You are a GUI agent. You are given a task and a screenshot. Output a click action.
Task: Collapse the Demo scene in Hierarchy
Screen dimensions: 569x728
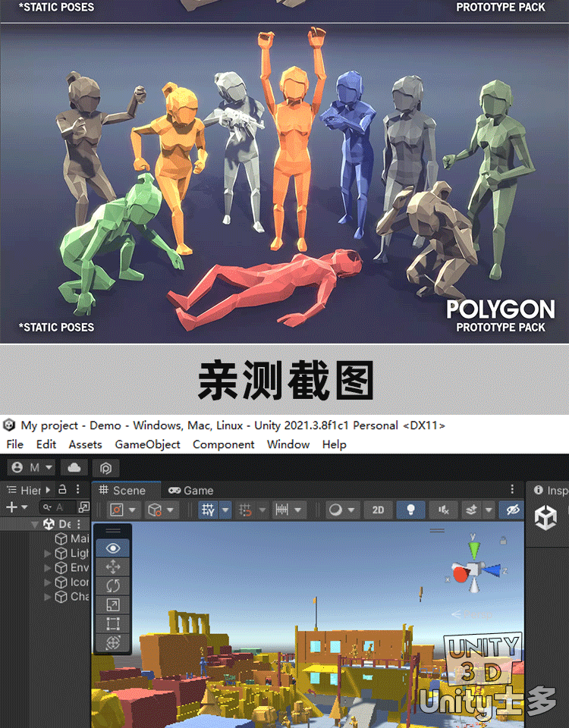tap(35, 524)
